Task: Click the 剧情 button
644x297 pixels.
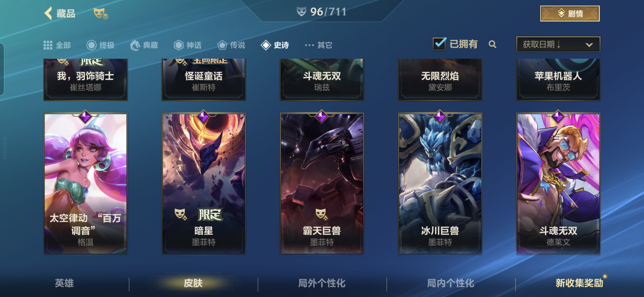Action: [x=570, y=13]
